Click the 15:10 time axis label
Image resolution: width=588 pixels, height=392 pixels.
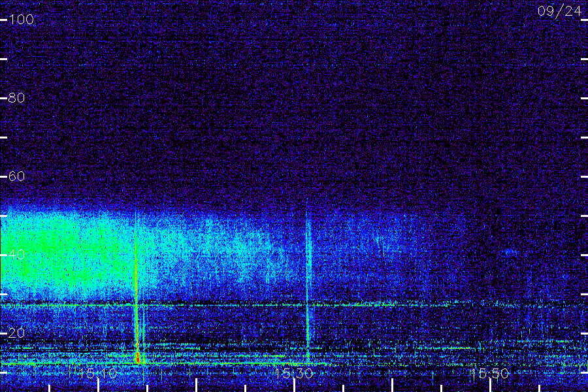pyautogui.click(x=98, y=373)
